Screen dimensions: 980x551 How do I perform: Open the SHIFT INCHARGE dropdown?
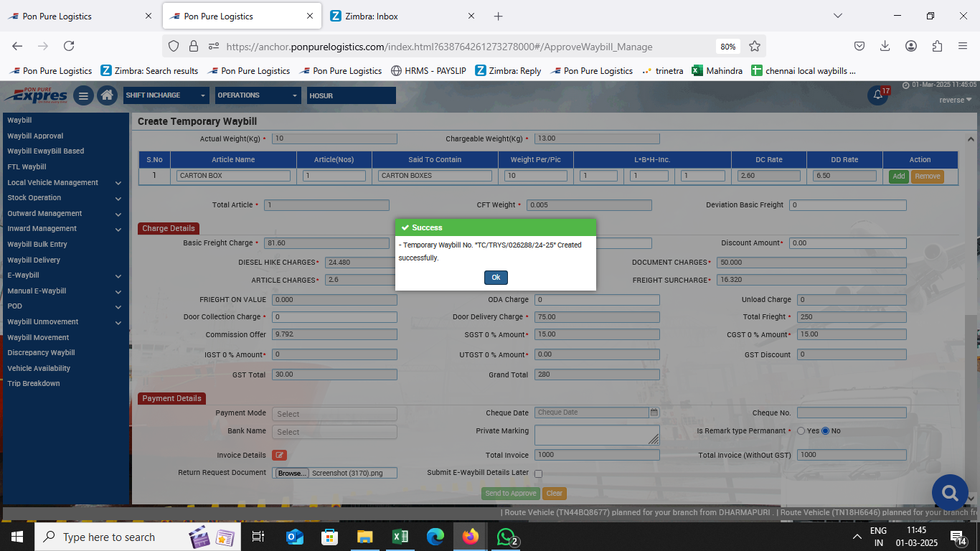[x=166, y=95]
